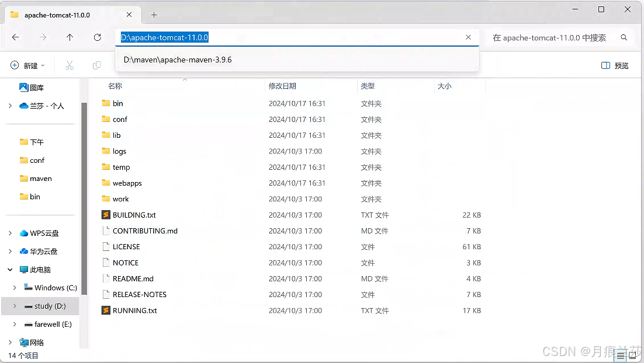
Task: Click BUILDING.txt size 22 KB
Action: (472, 215)
